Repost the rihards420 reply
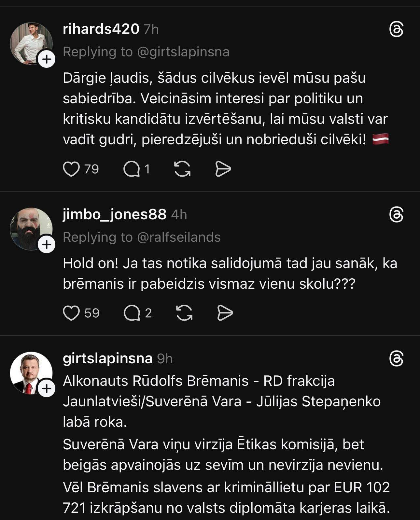 (182, 169)
